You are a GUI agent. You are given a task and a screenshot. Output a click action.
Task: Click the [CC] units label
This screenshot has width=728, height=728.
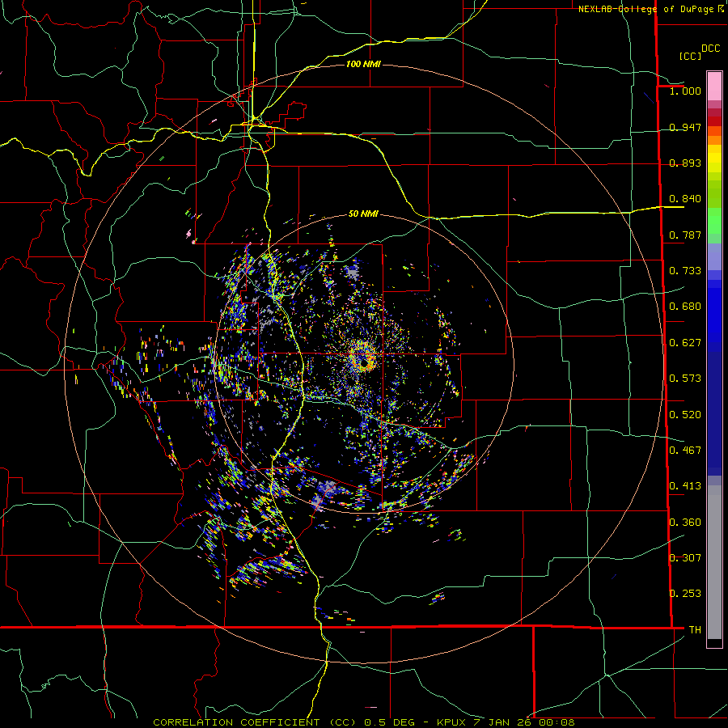[x=690, y=56]
